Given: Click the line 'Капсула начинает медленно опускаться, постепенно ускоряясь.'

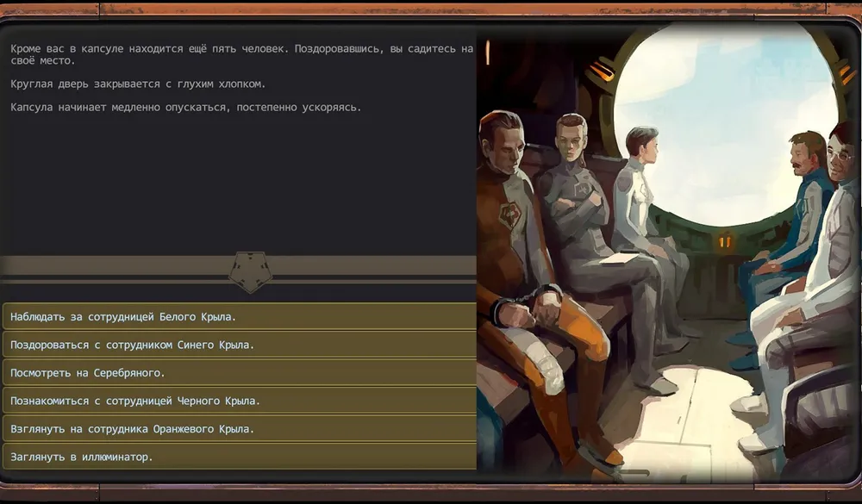Looking at the screenshot, I should [x=186, y=107].
